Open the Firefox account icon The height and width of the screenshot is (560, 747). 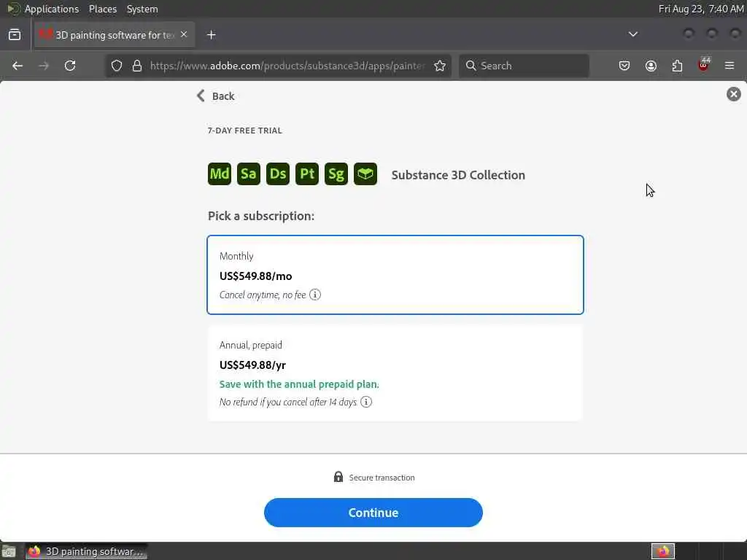(x=651, y=66)
